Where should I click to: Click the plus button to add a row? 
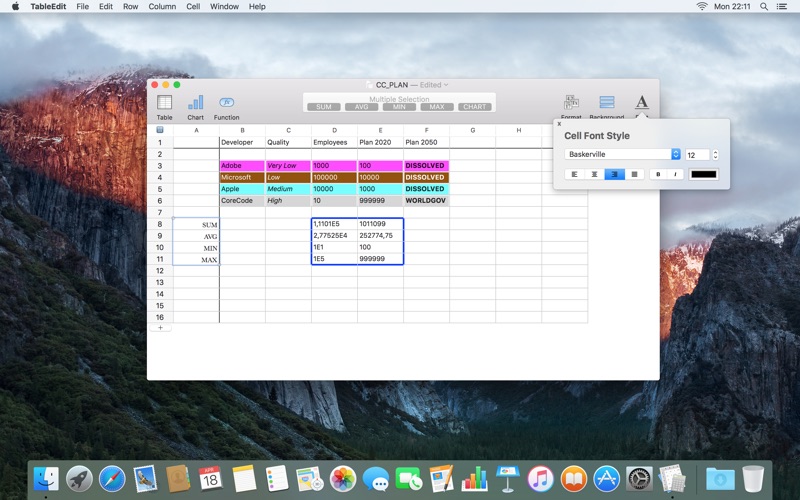[x=160, y=328]
